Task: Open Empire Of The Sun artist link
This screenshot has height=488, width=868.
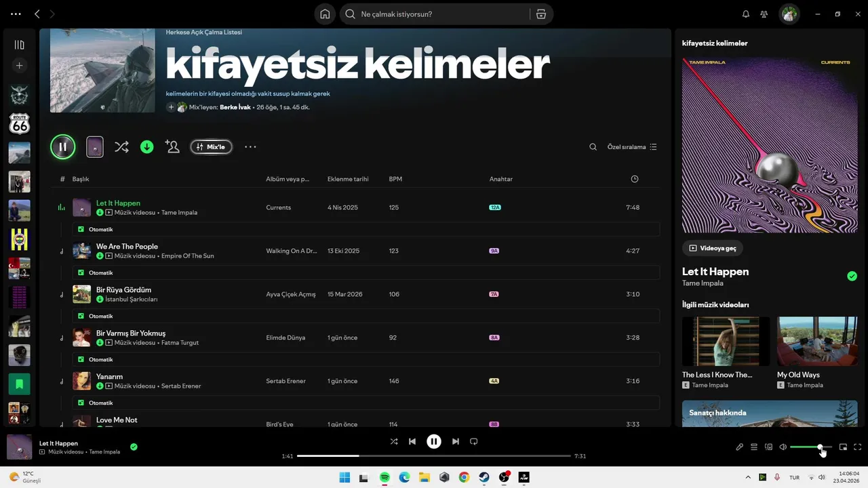Action: tap(187, 256)
